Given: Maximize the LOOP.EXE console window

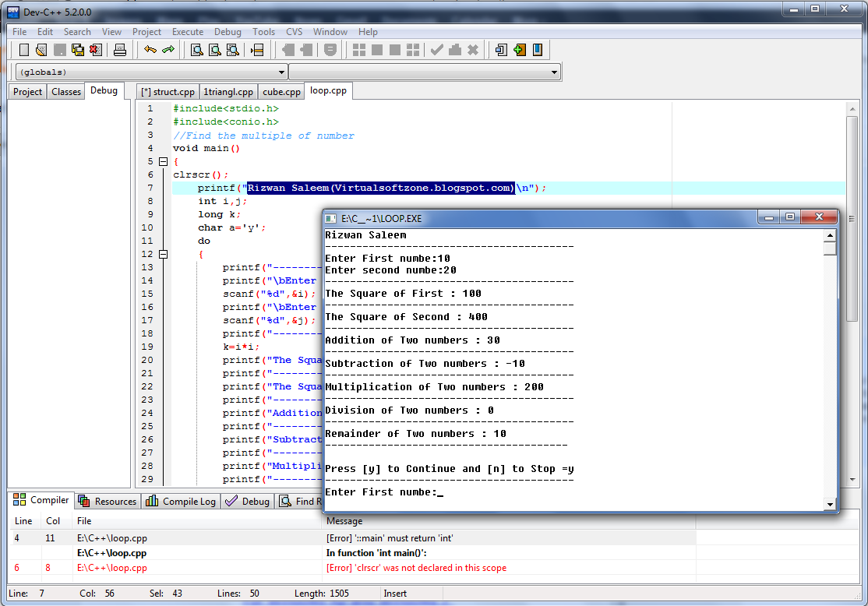Looking at the screenshot, I should [x=790, y=217].
